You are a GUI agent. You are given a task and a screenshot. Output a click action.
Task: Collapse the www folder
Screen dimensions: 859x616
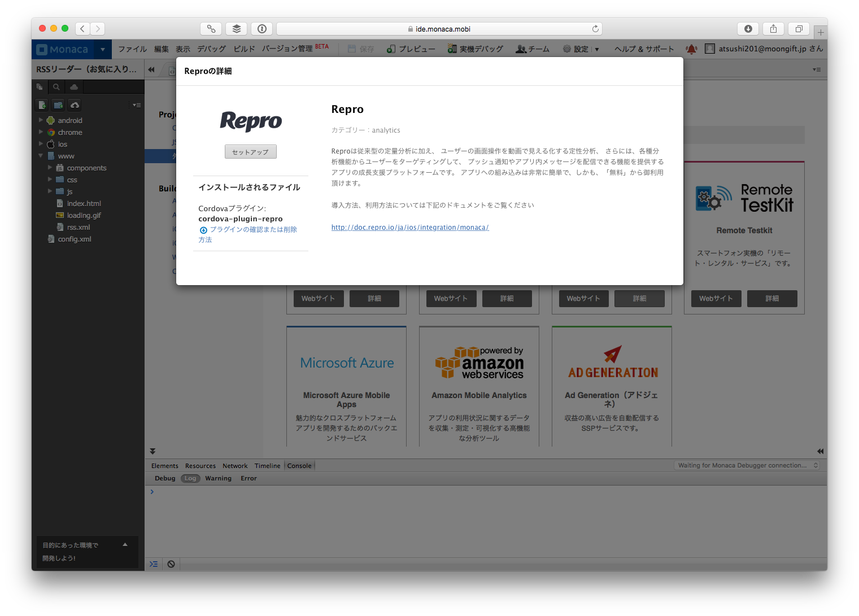click(x=41, y=156)
